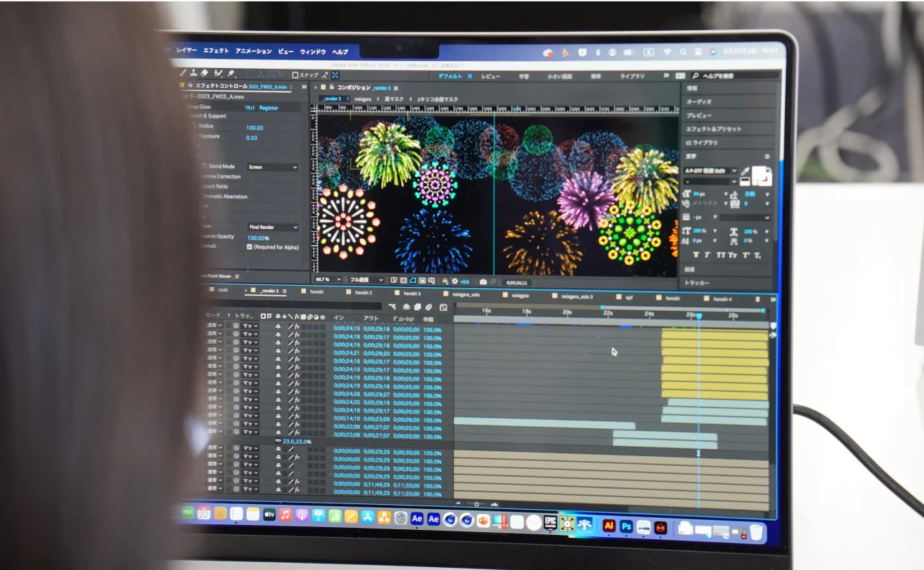Screen dimensions: 924x570
Task: Click the timeline zoom slider handle
Action: [x=476, y=504]
